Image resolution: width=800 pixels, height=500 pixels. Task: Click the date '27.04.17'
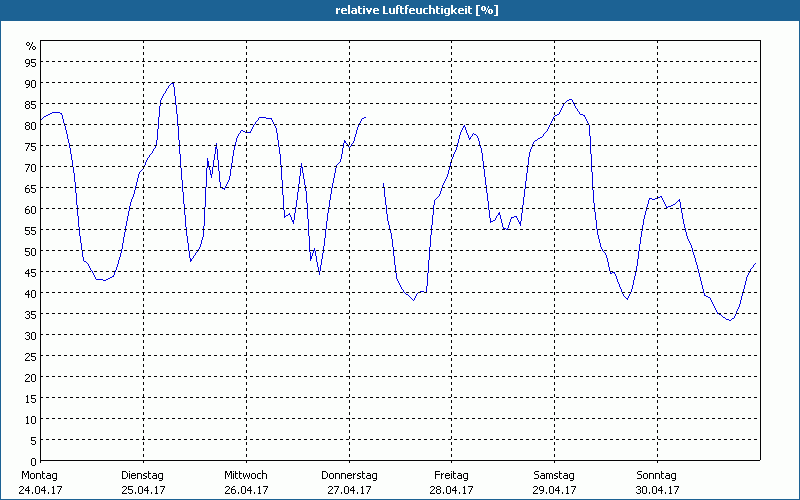pos(349,490)
